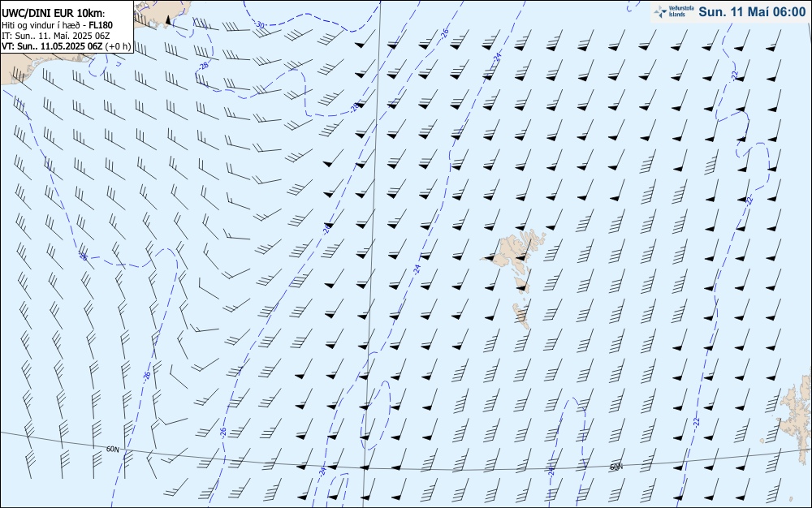Click the 'Sun. 11 Maí 06:00' timestamp
Viewport: 812px width, 508px height.
[752, 12]
